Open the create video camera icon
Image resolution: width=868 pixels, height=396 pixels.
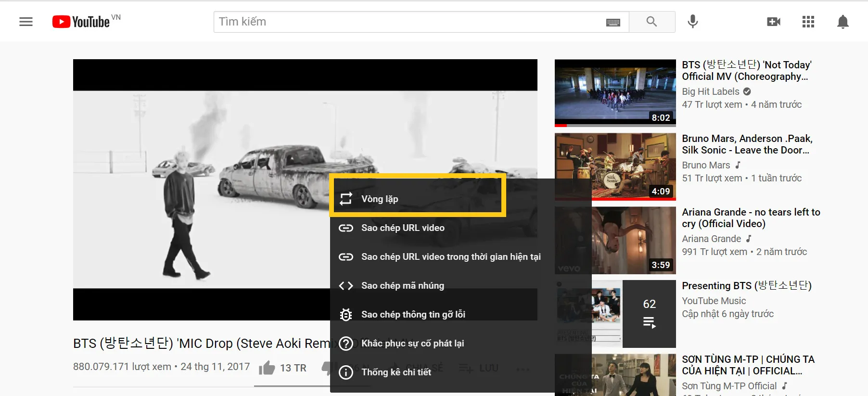pos(774,22)
